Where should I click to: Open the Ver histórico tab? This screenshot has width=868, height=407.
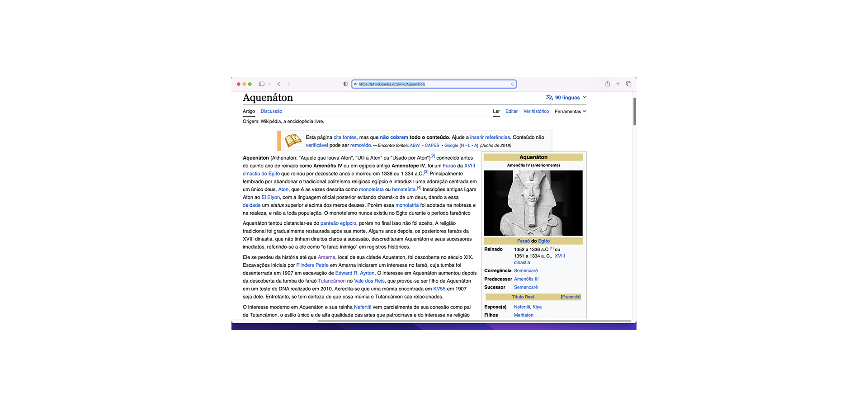(536, 111)
